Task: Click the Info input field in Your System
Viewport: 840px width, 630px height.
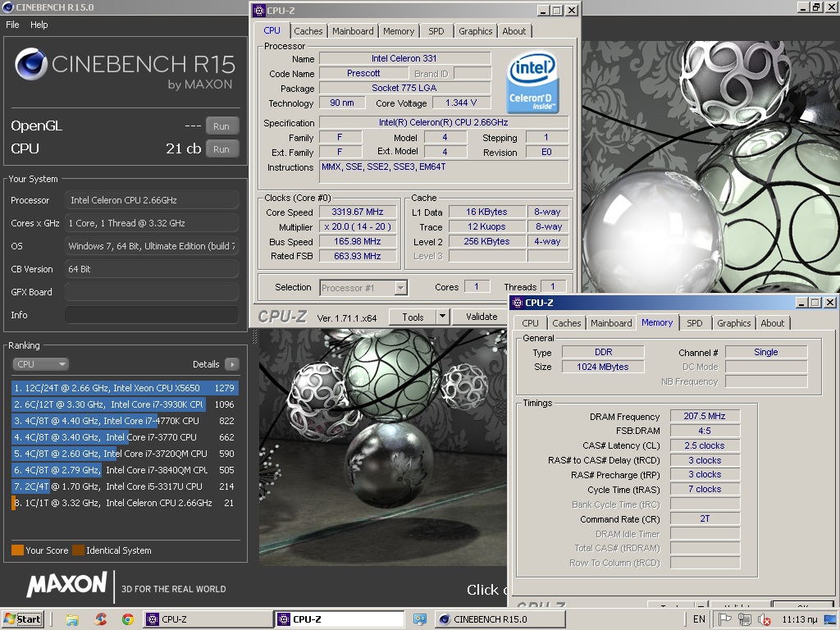Action: [x=152, y=315]
